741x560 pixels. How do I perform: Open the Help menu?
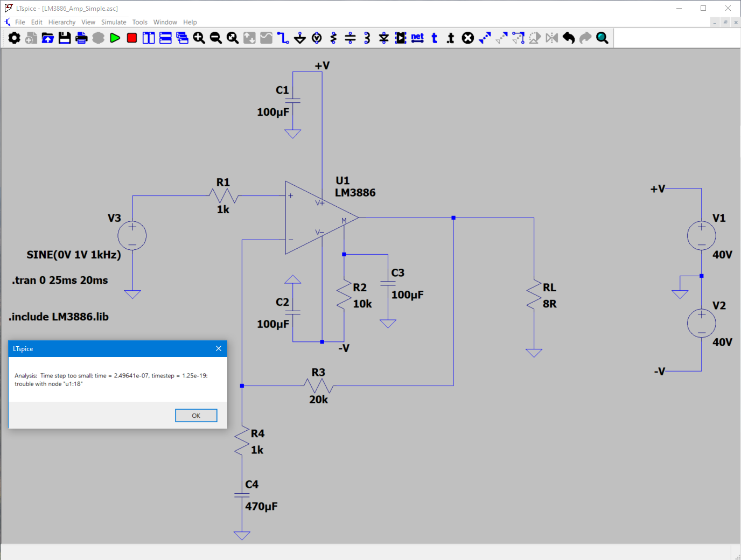click(x=190, y=22)
